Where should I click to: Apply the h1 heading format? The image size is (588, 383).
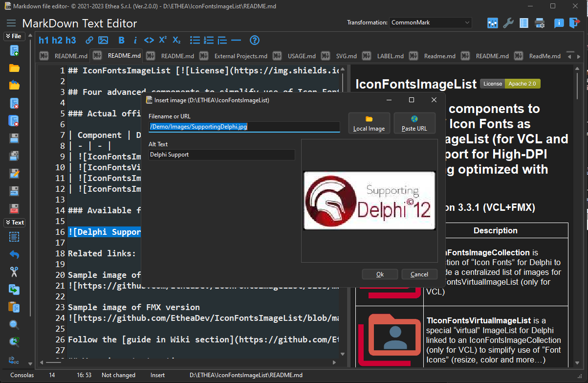click(44, 40)
